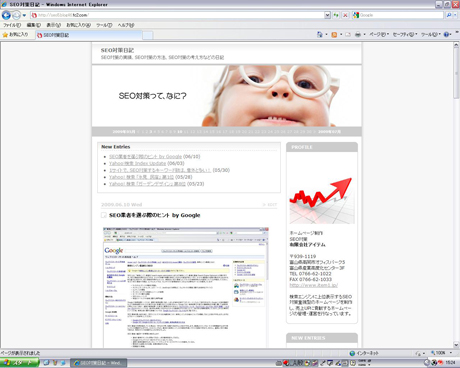Click the Show Desktop quick launch icon
Screen dimensions: 460x368
[46, 363]
